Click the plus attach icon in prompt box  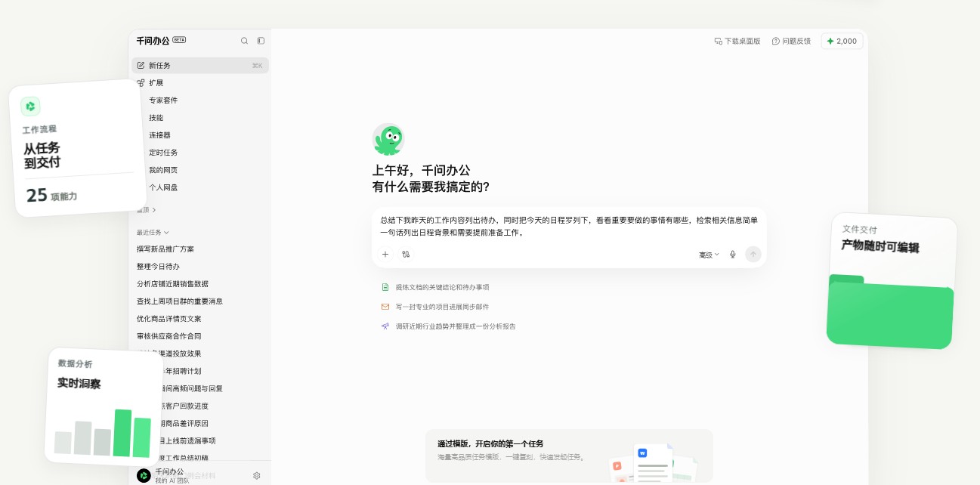tap(385, 255)
